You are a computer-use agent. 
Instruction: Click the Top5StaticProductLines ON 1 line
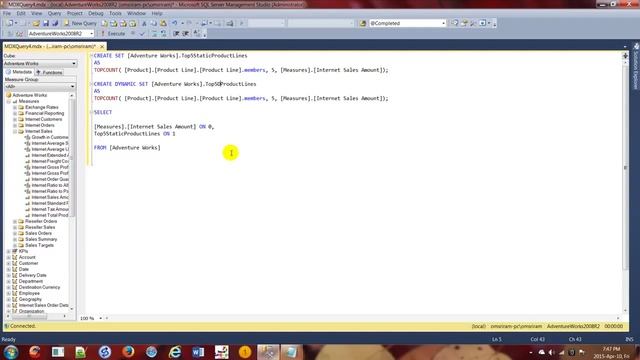click(135, 133)
